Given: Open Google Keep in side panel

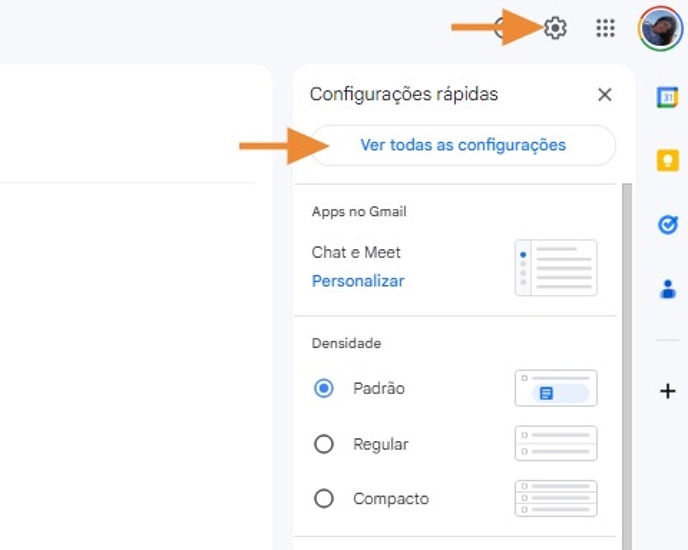Looking at the screenshot, I should [x=667, y=161].
